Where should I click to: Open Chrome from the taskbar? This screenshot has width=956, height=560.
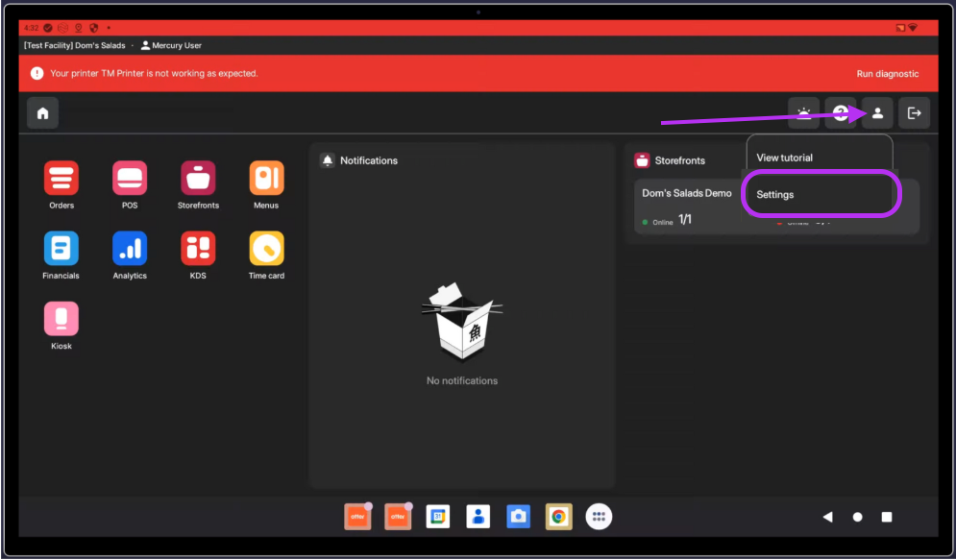[558, 517]
